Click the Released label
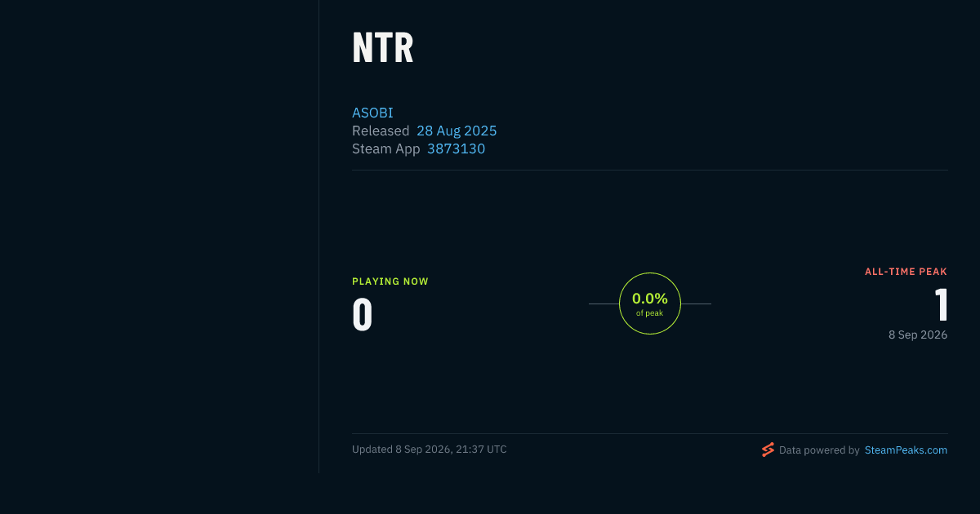Image resolution: width=980 pixels, height=514 pixels. [x=381, y=131]
